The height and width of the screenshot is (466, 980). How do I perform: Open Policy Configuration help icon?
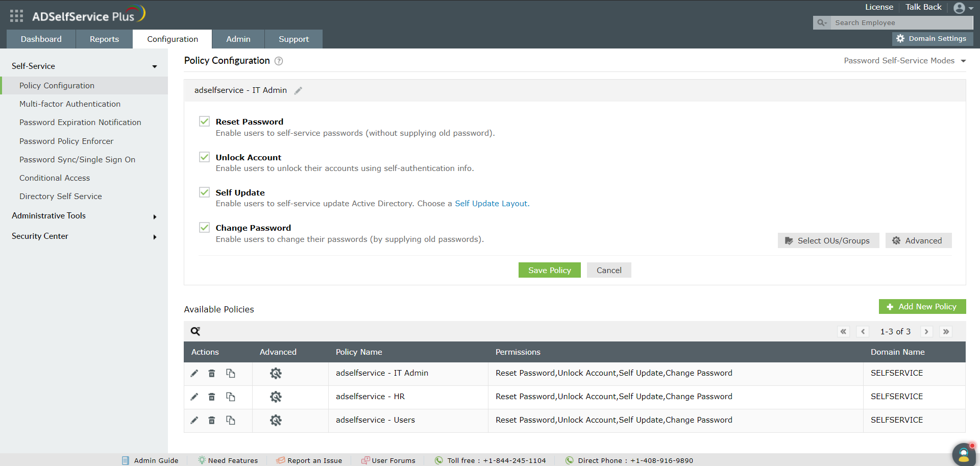279,61
